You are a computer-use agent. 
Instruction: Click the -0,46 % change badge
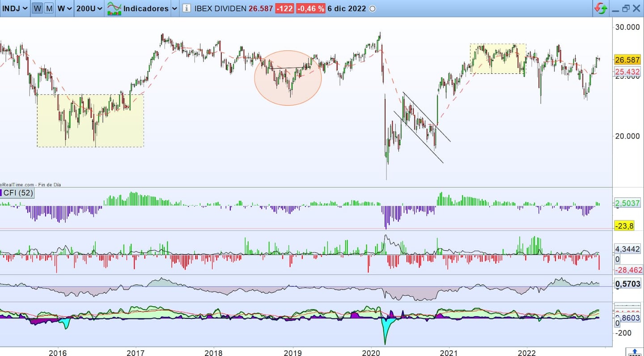pos(311,8)
